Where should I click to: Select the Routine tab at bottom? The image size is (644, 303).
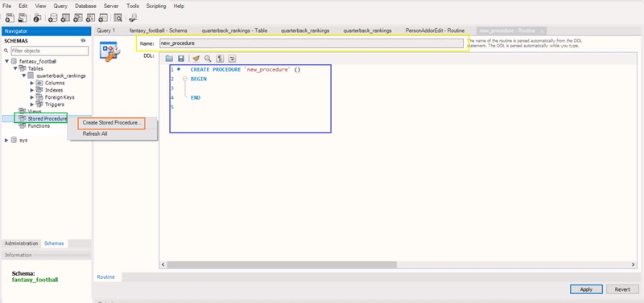click(106, 277)
